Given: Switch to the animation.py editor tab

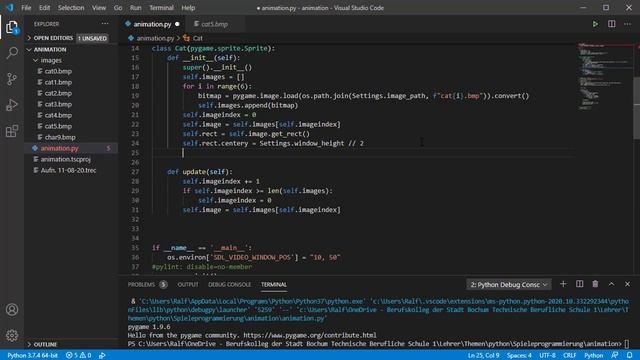Looking at the screenshot, I should tap(152, 24).
